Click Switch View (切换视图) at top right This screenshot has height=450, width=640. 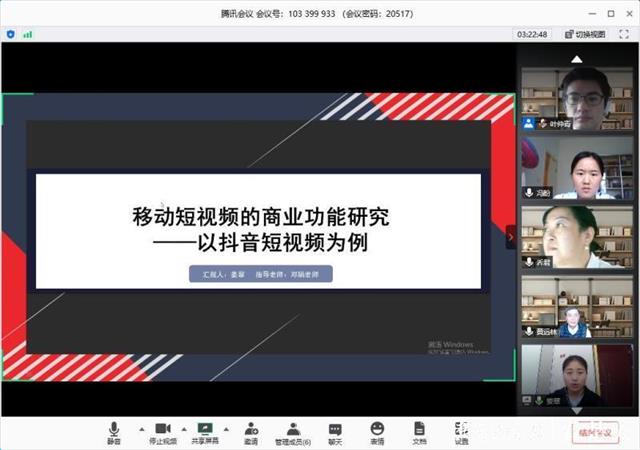(584, 34)
